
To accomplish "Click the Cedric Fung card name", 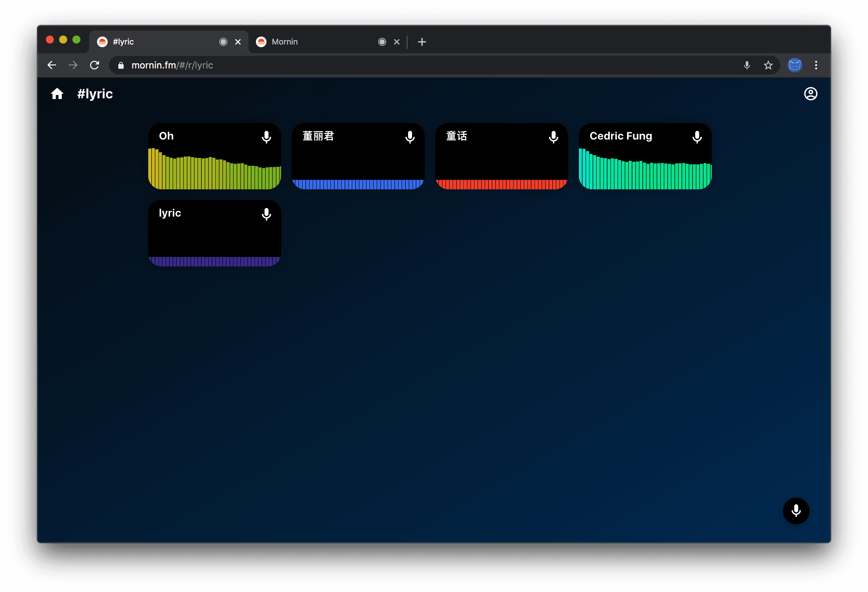I will click(621, 136).
